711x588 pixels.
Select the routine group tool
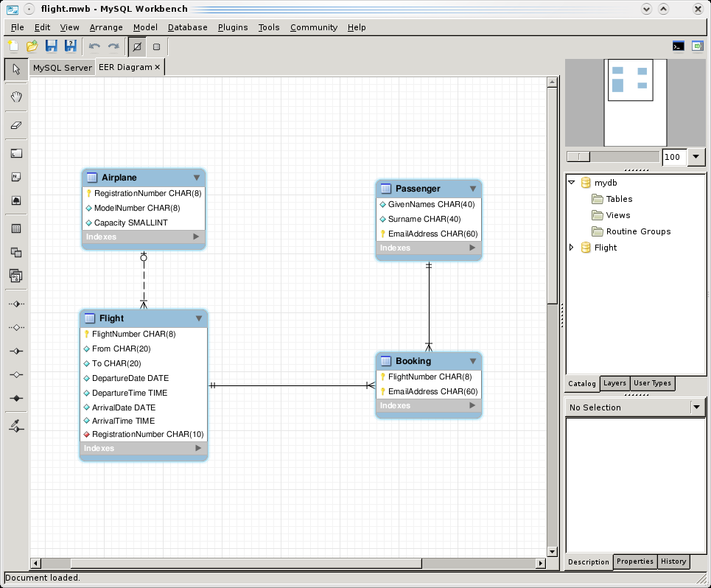point(16,276)
